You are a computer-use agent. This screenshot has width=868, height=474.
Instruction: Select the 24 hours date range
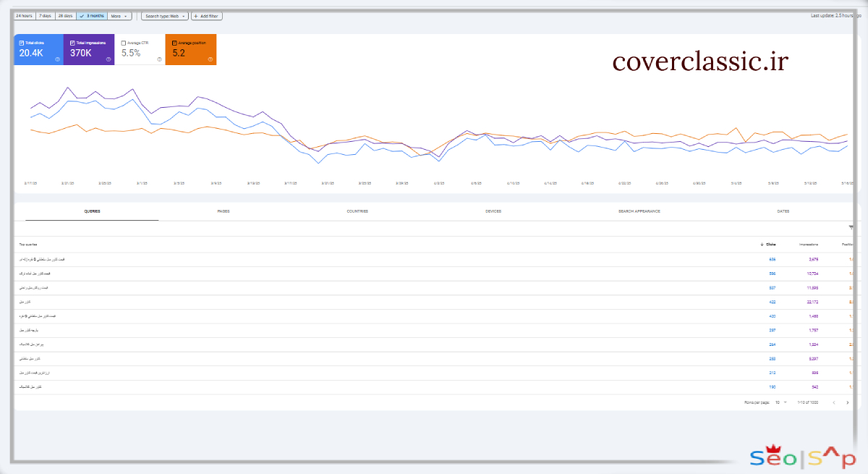coord(25,15)
